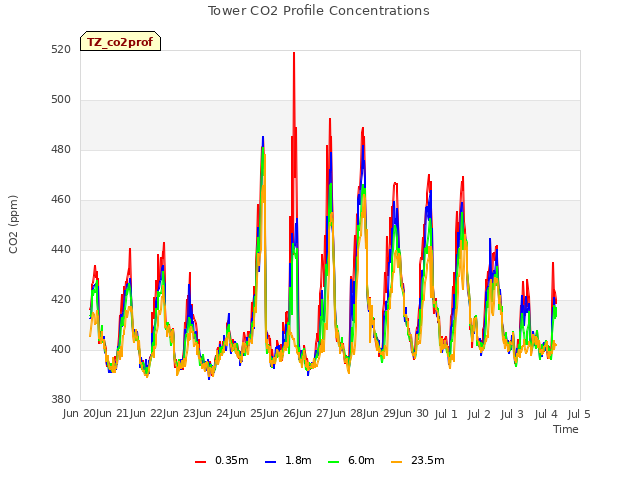Viewport: 640px width, 480px height.
Task: Click the chart title Tower CO2 Profile Concentrations
Action: pos(319,11)
